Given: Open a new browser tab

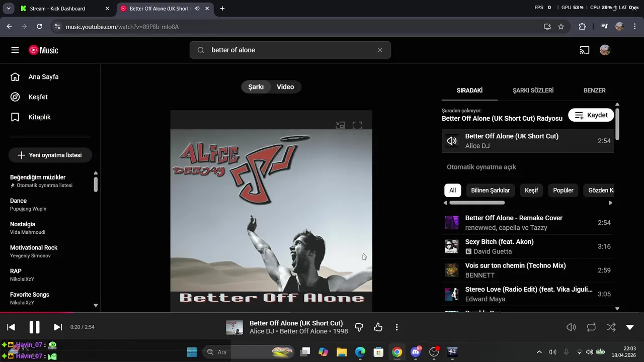Looking at the screenshot, I should coord(222,9).
